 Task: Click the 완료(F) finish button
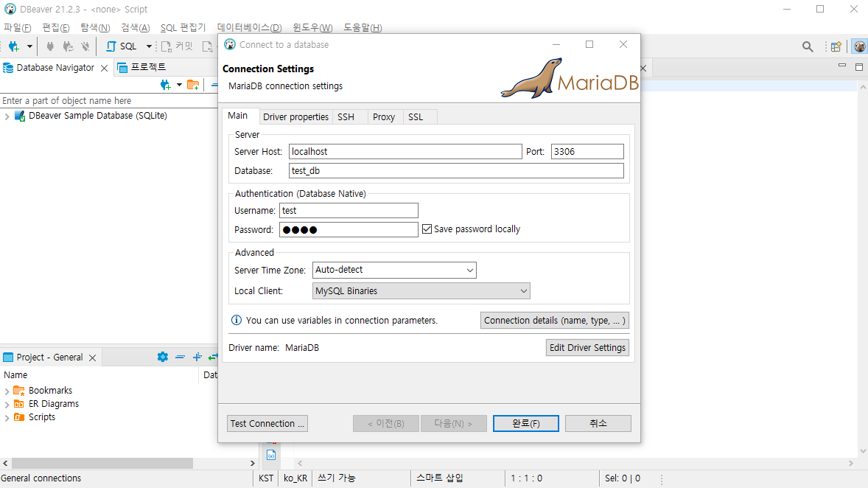526,423
